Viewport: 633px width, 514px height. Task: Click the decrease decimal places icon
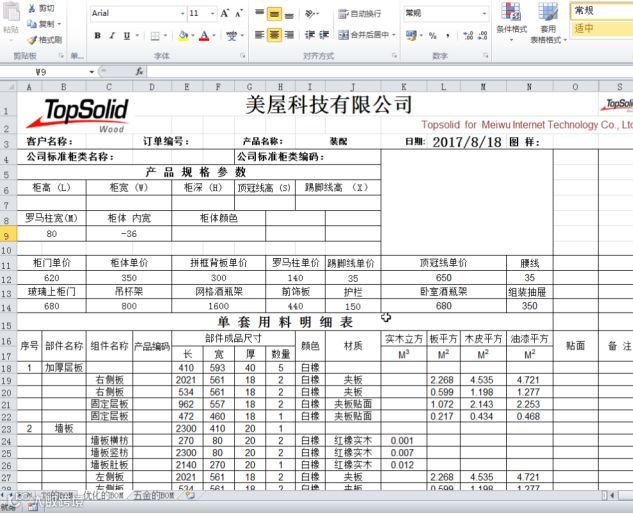tap(482, 36)
